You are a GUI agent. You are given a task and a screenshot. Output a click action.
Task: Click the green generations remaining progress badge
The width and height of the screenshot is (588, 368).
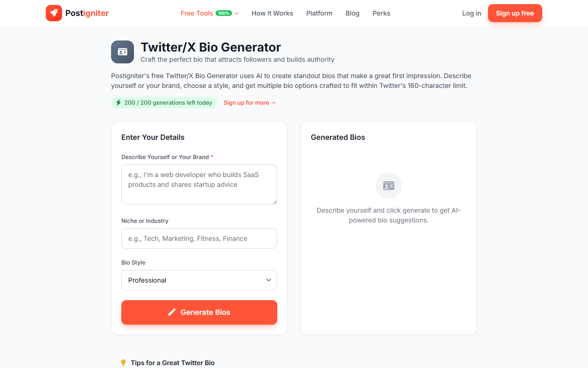164,103
